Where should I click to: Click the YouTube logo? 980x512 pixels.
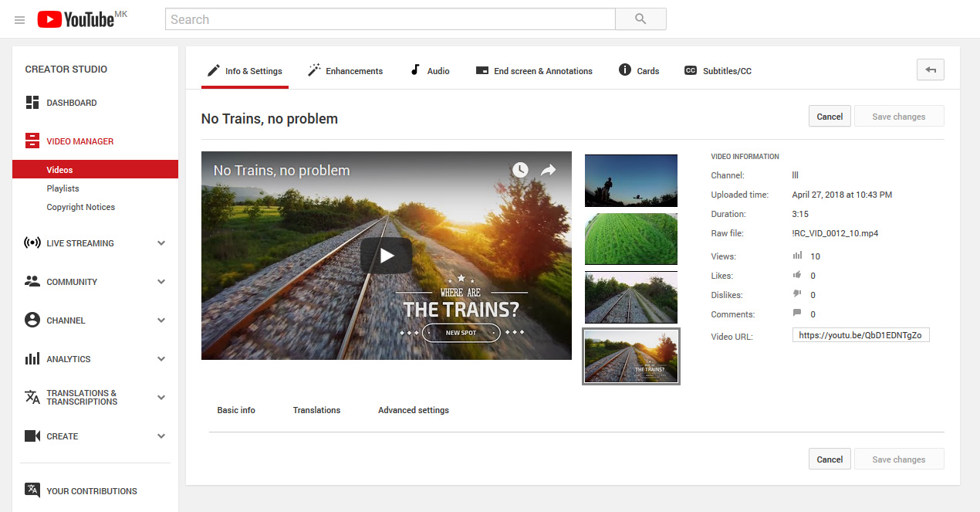76,19
